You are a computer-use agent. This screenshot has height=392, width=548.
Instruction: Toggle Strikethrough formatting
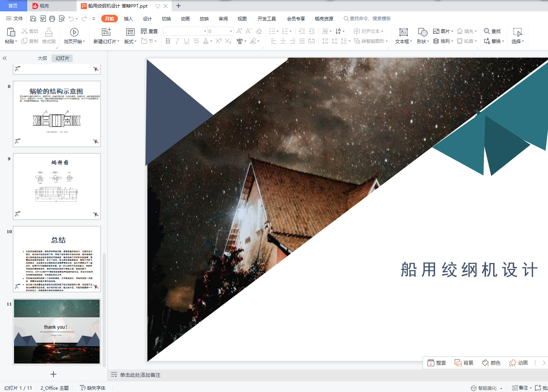[196, 41]
